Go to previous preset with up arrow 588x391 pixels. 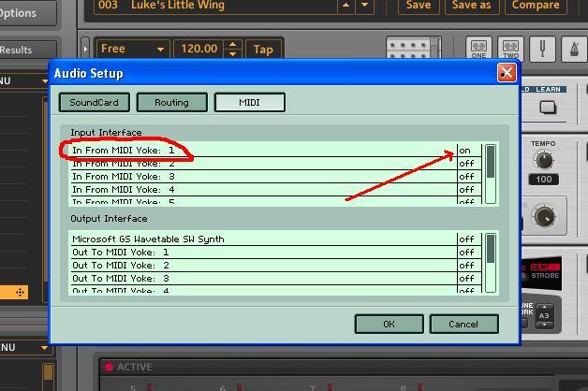coord(346,6)
